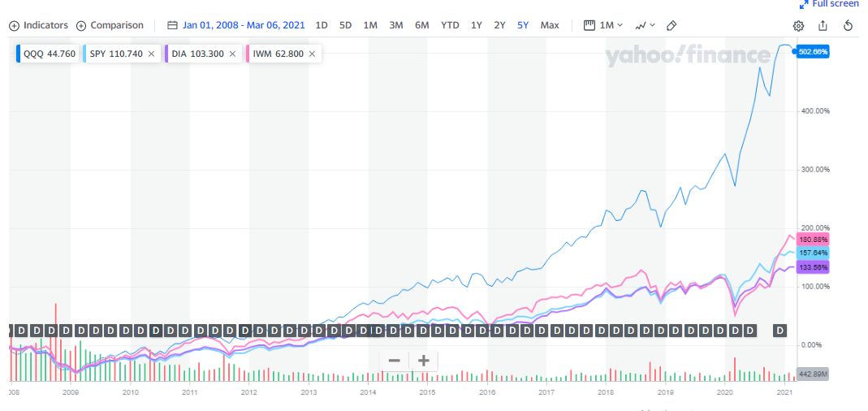Click the 2020 x-axis label
Viewport: 868px width, 411px height.
pyautogui.click(x=724, y=392)
